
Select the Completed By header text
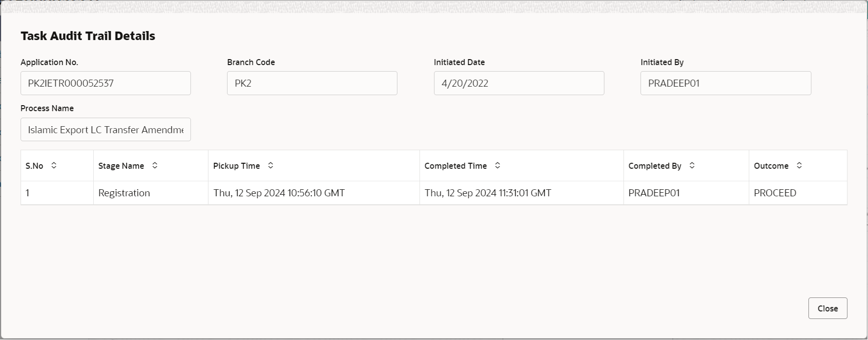coord(655,166)
